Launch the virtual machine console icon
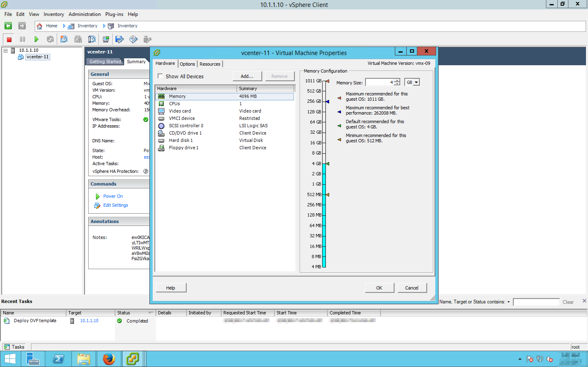 tap(106, 39)
